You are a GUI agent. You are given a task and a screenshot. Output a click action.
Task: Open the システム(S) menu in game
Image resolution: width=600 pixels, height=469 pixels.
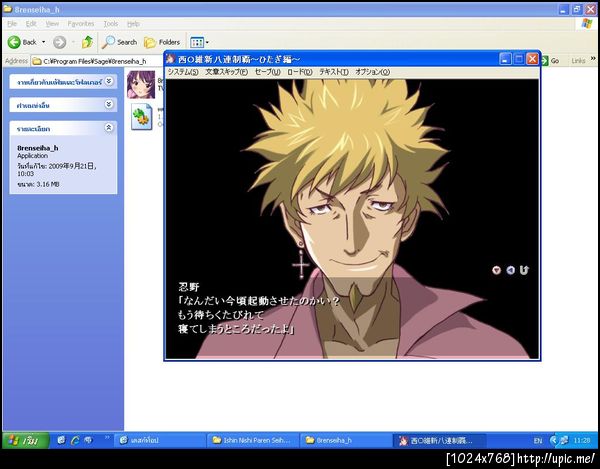(183, 72)
